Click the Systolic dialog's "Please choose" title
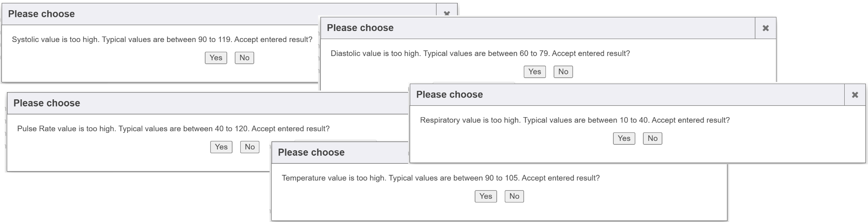Screen dimensions: 868x222 pyautogui.click(x=42, y=14)
